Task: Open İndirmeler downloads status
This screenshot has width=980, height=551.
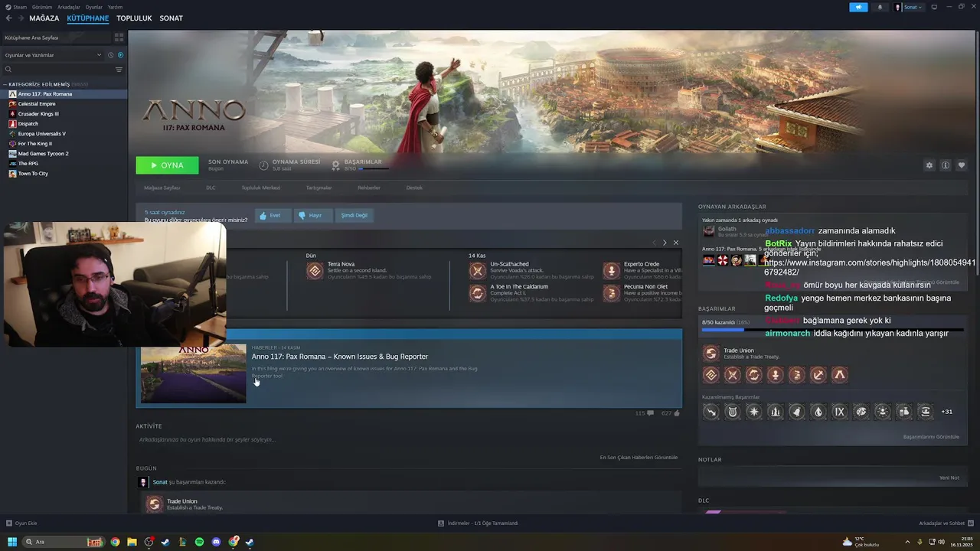Action: [x=478, y=523]
